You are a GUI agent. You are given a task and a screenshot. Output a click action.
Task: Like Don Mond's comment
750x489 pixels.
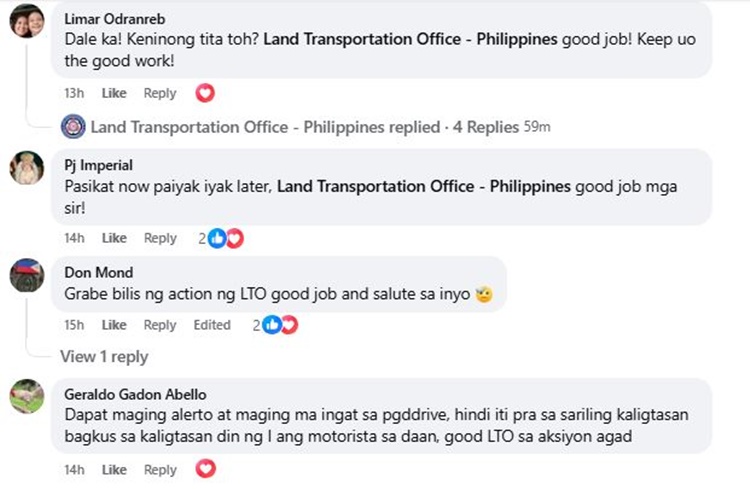click(114, 325)
